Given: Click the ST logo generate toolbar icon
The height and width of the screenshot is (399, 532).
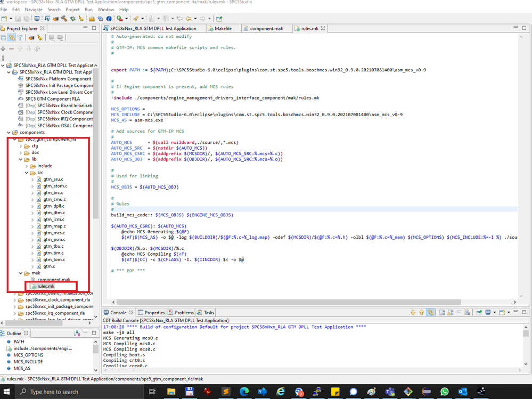Looking at the screenshot, I should [47, 19].
